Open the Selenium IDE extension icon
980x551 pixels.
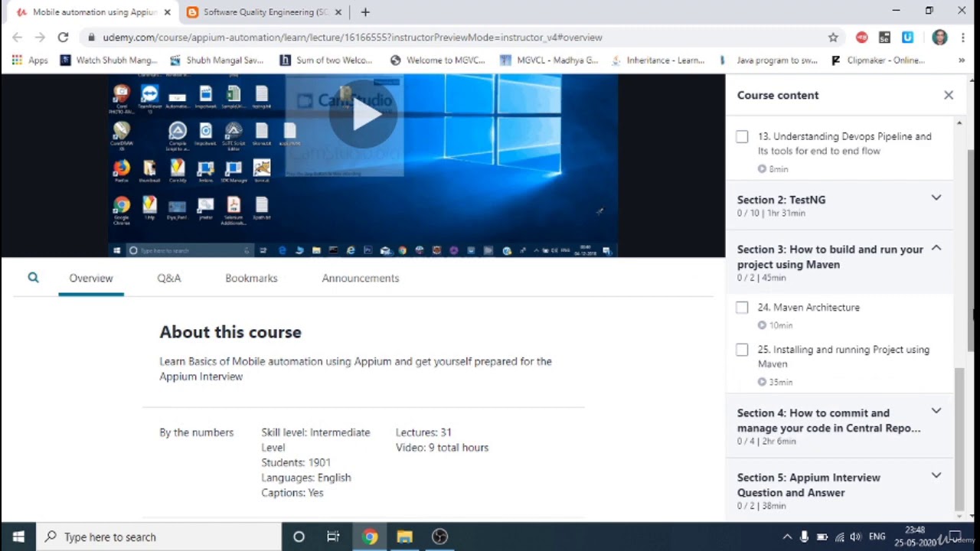click(885, 37)
